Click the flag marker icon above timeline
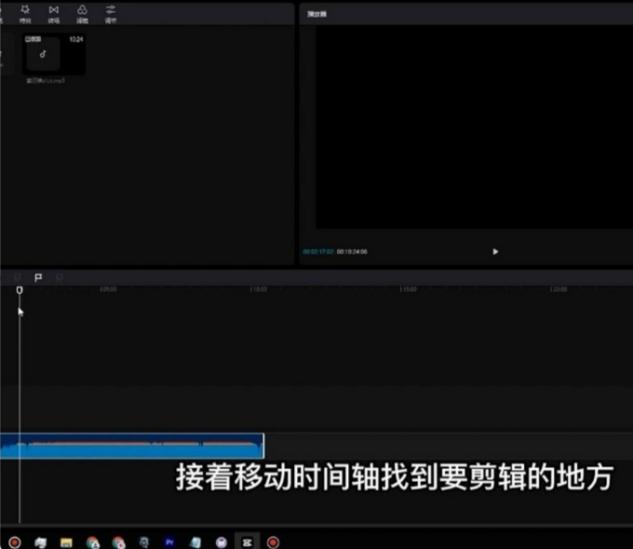 click(38, 278)
